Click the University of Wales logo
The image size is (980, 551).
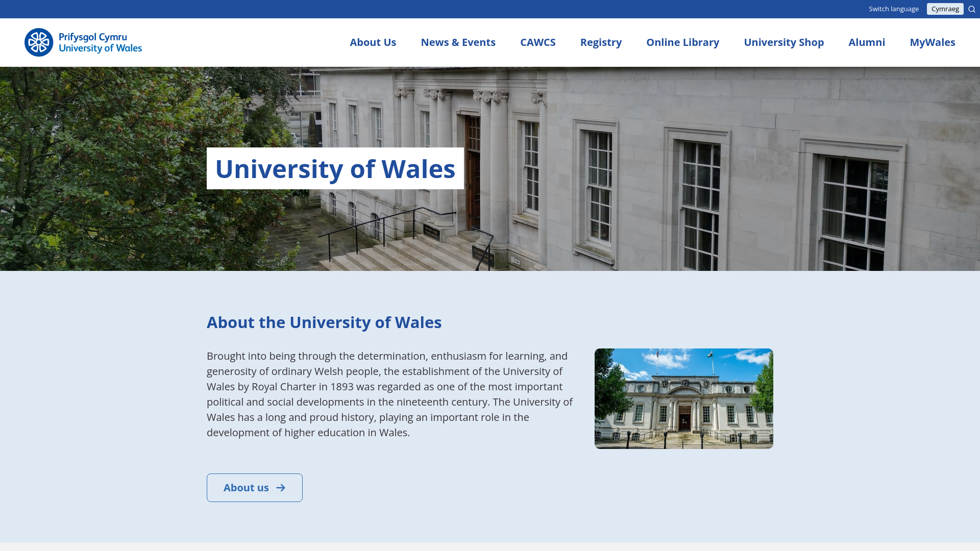click(83, 42)
